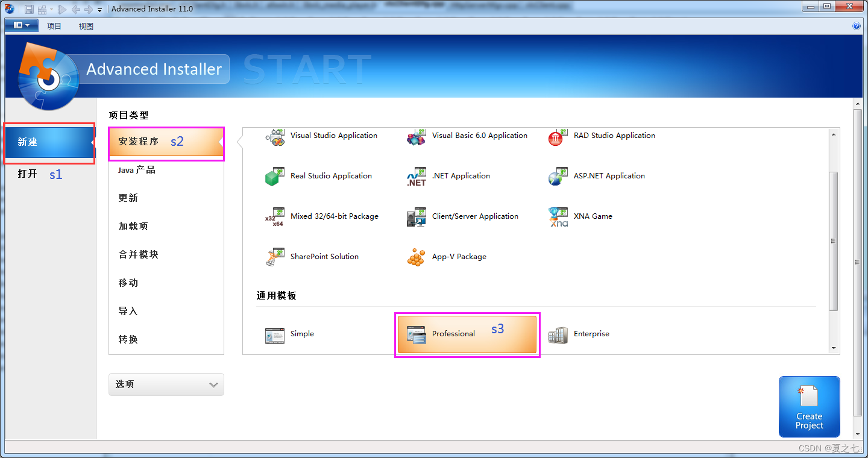868x458 pixels.
Task: Click the Help question mark icon
Action: pyautogui.click(x=857, y=26)
